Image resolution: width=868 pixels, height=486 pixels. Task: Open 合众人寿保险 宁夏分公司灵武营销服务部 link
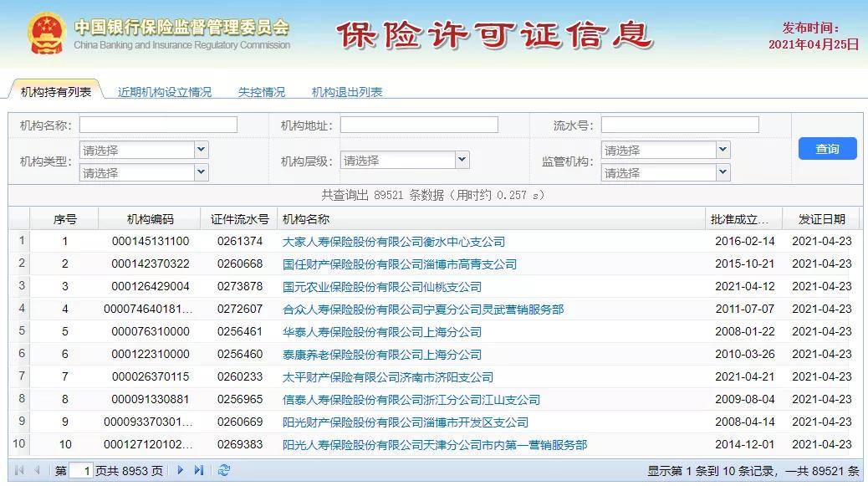click(423, 310)
